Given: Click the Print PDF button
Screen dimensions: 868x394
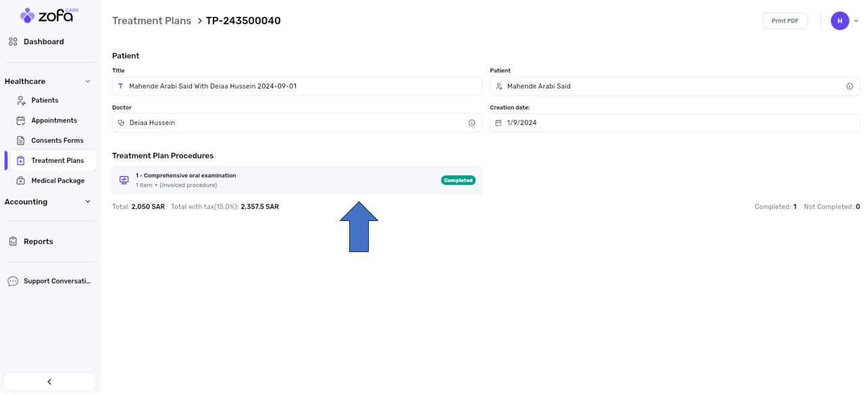Looking at the screenshot, I should point(784,21).
